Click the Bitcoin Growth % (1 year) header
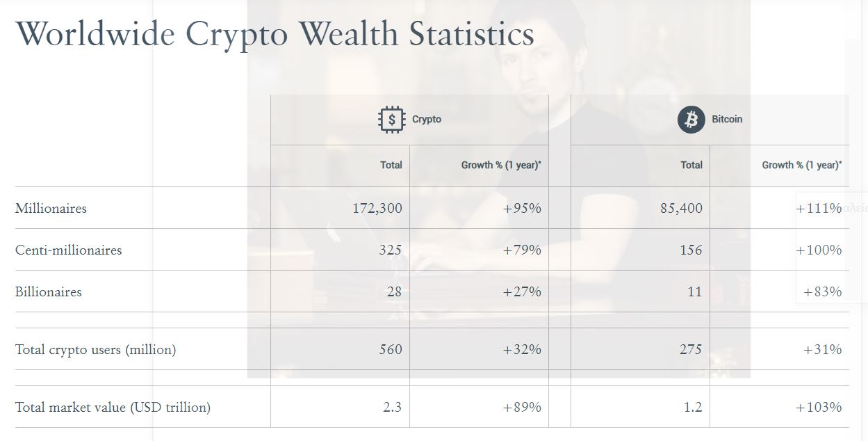The height and width of the screenshot is (441, 868). click(802, 166)
